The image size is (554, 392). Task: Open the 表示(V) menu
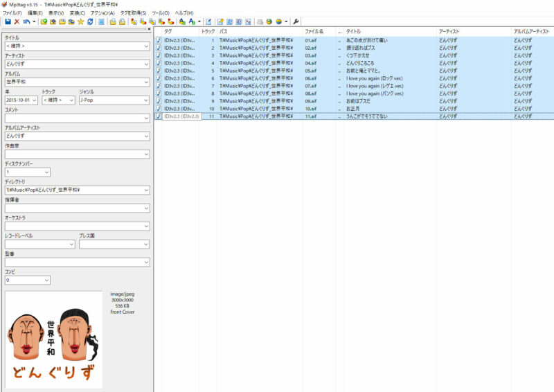point(56,12)
